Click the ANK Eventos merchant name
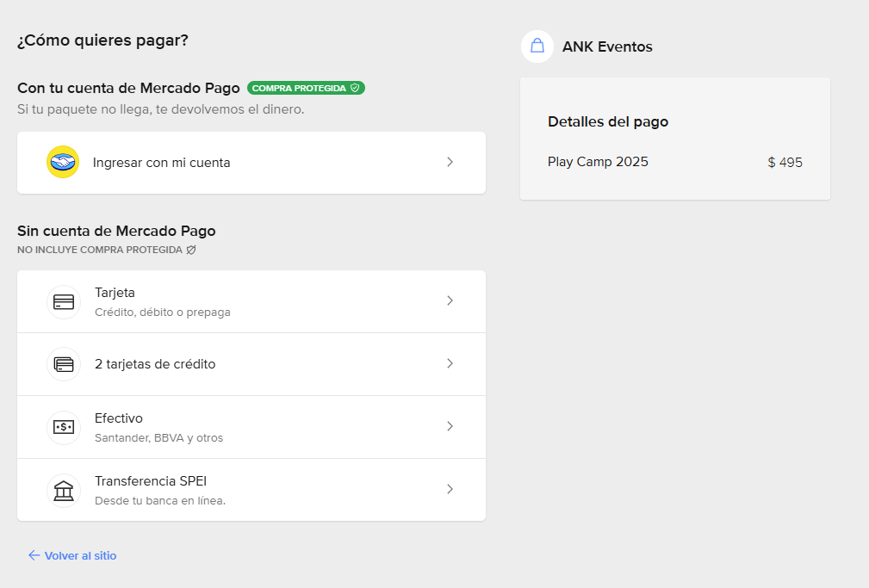 pos(607,46)
